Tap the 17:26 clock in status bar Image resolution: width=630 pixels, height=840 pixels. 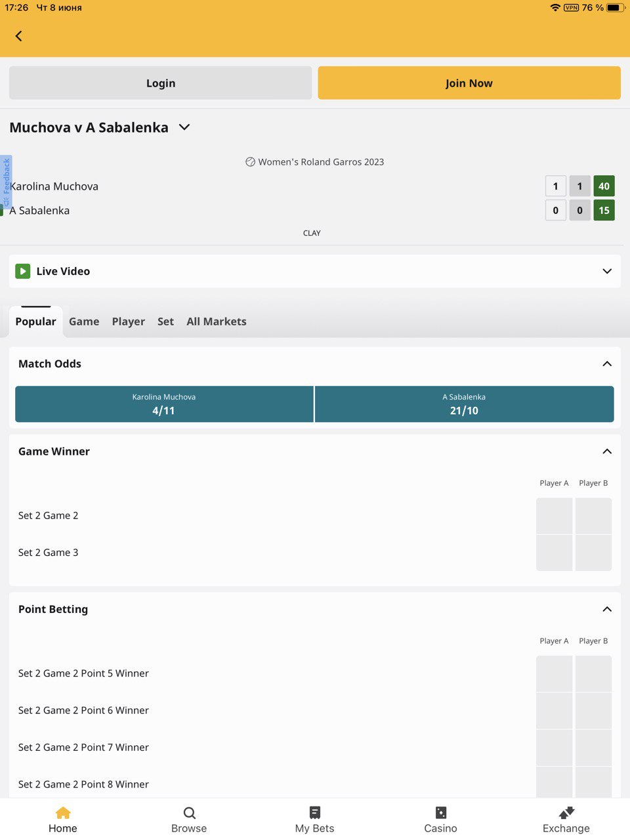tap(16, 8)
